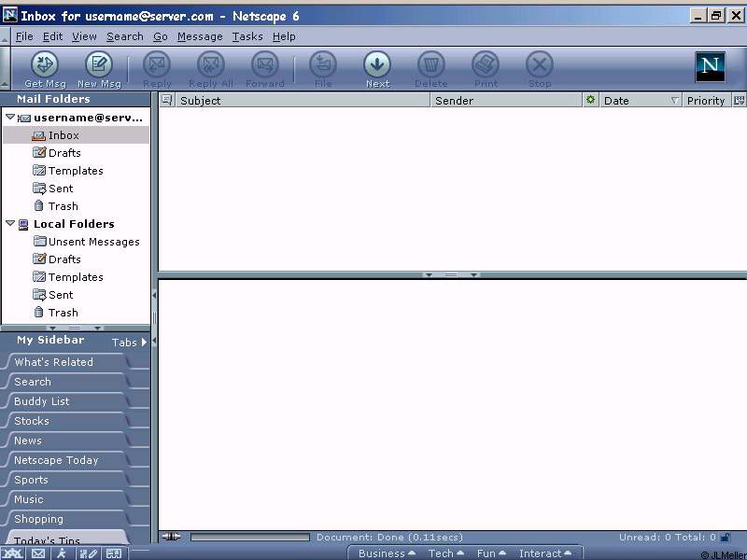Viewport: 747px width, 560px height.
Task: Open the Business dropdown in taskbar
Action: point(387,553)
